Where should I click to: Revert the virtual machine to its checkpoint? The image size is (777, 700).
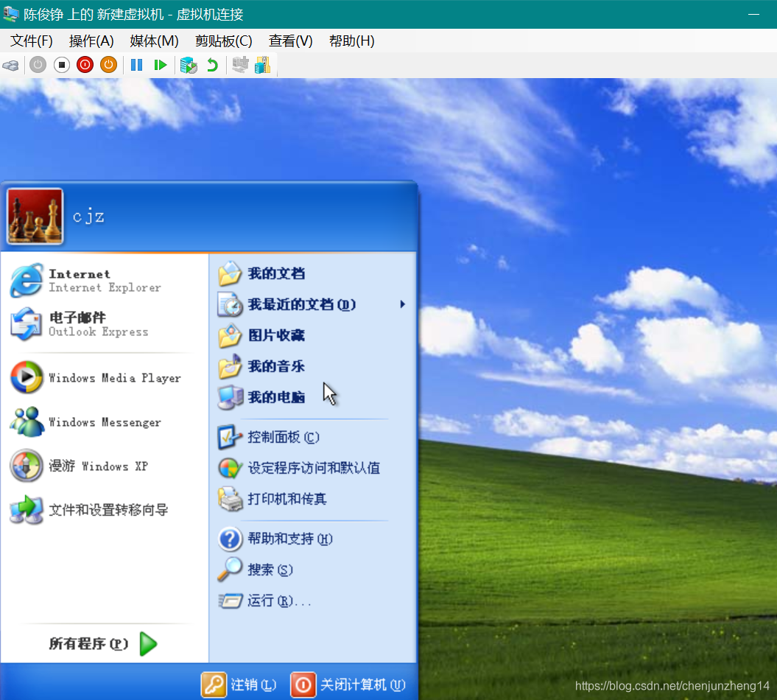coord(214,65)
